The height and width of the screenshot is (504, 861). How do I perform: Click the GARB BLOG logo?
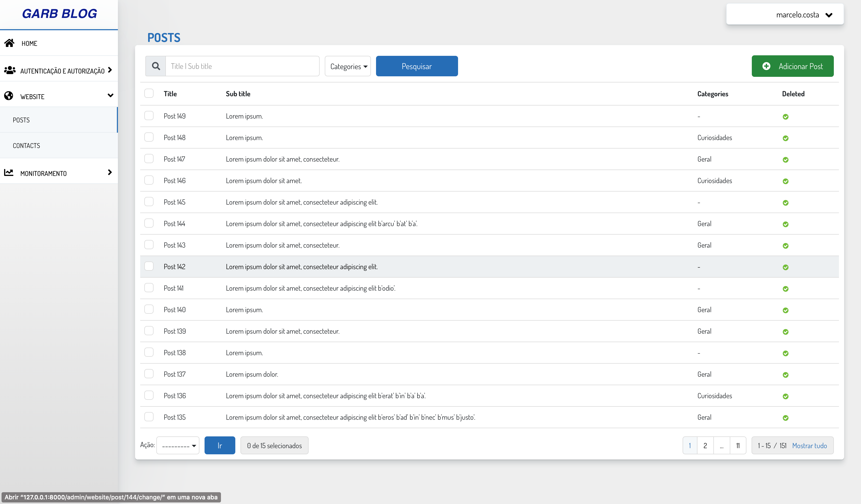[59, 14]
